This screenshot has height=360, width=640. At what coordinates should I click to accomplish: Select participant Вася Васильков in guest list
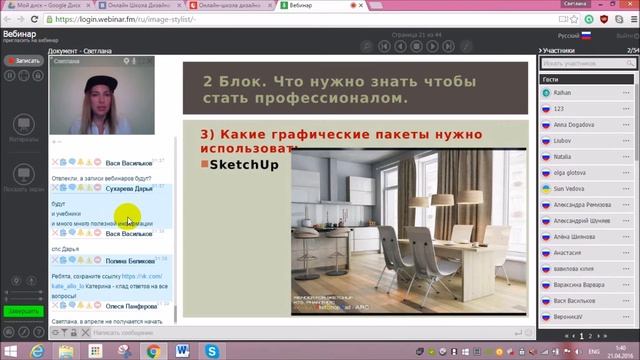point(587,301)
